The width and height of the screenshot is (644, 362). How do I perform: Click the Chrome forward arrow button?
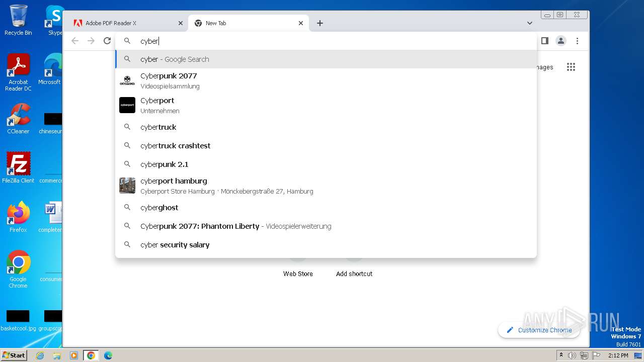click(91, 41)
